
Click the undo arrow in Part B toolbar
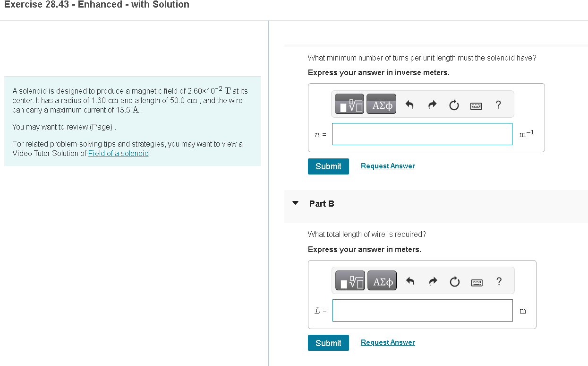pos(410,281)
